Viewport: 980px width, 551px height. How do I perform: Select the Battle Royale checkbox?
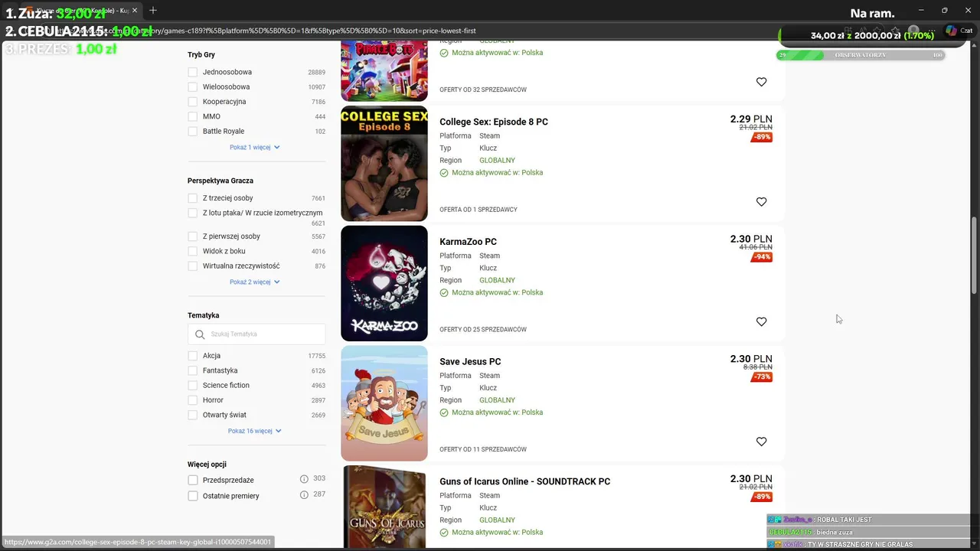[x=193, y=132]
